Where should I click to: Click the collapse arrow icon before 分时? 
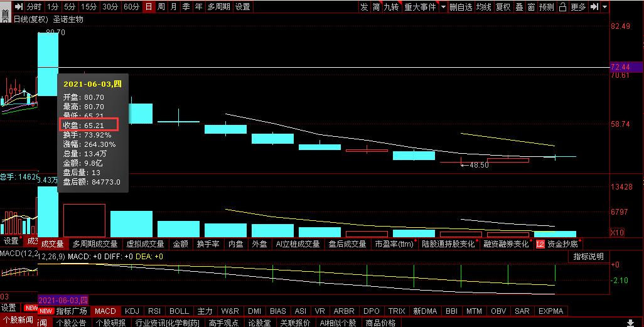tap(18, 6)
